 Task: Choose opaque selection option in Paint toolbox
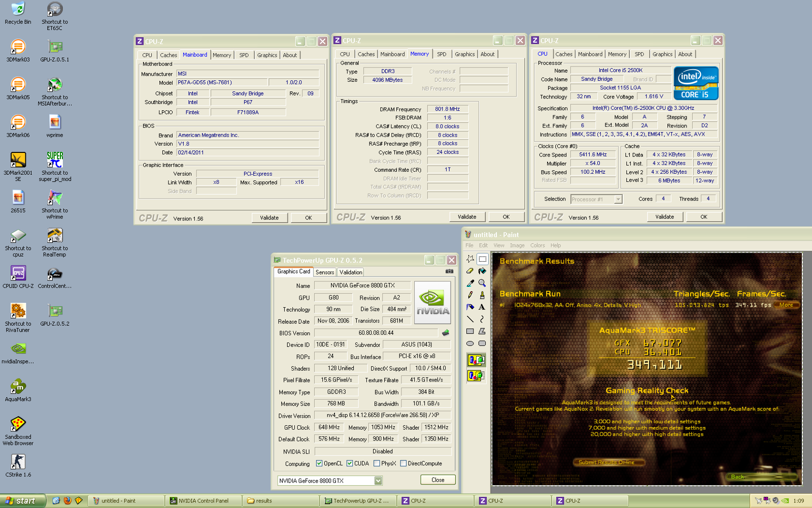[476, 360]
